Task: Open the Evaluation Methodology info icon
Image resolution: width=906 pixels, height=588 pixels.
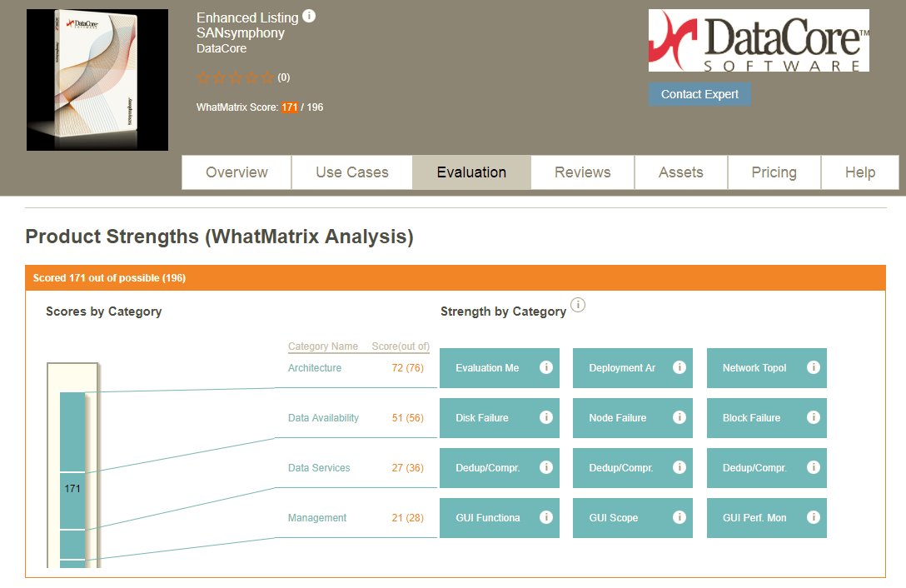Action: pos(545,368)
